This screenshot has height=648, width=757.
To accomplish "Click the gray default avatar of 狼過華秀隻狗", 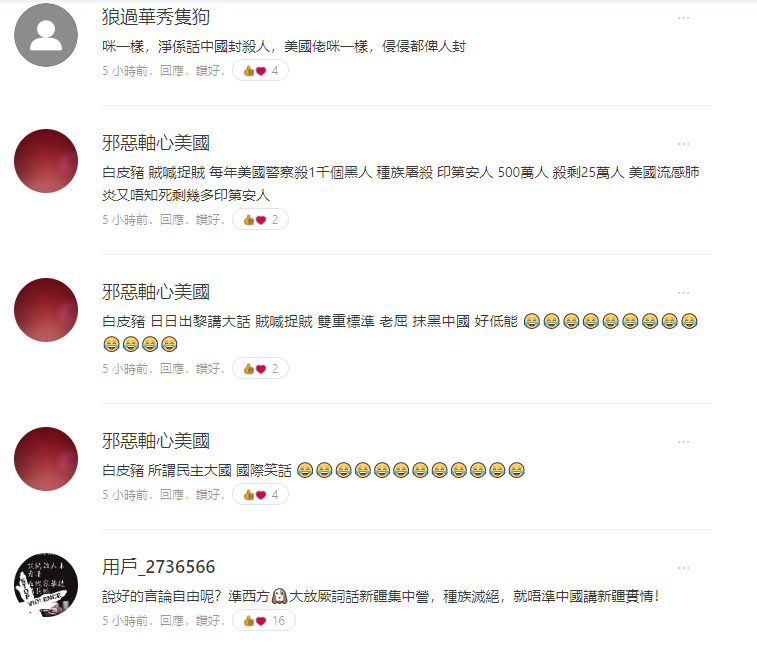I will [x=46, y=35].
